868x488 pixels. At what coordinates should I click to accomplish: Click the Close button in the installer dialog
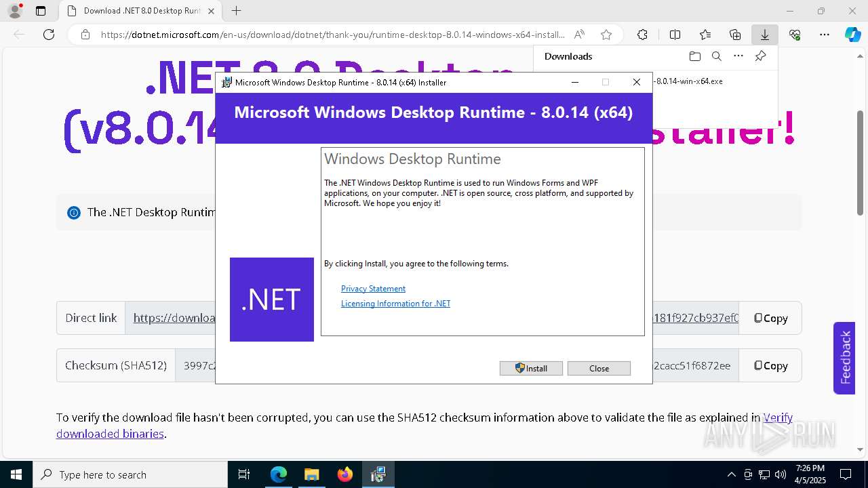tap(599, 368)
